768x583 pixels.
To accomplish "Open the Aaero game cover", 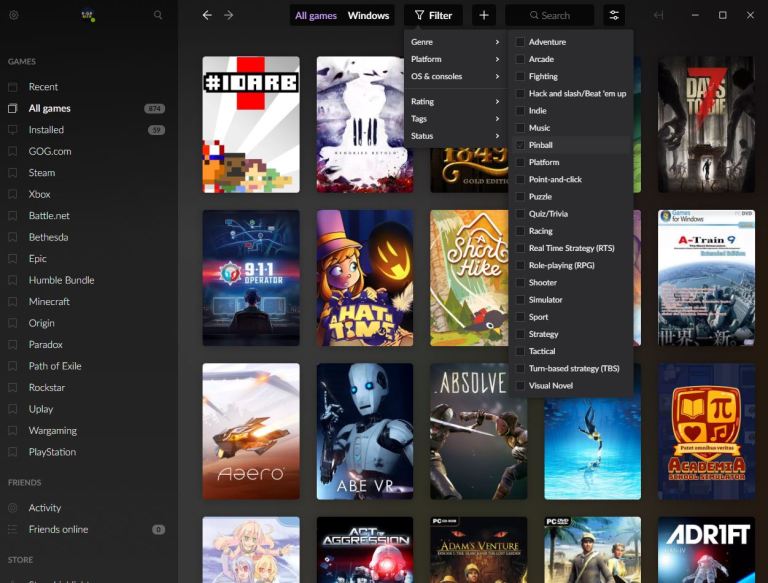I will (251, 431).
